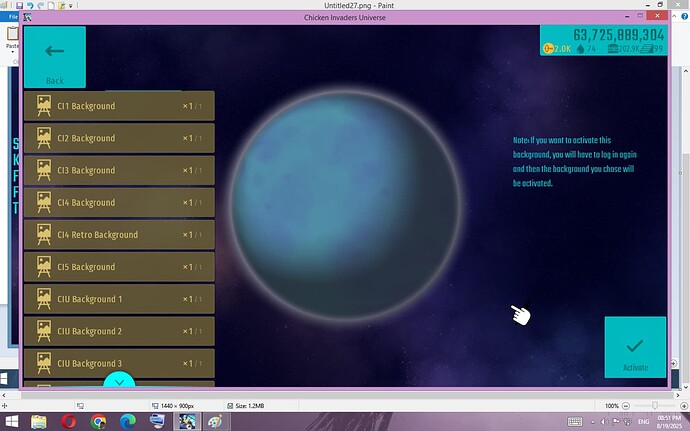Viewport: 690px width, 431px height.
Task: Zoom in with Paint plus button
Action: (x=684, y=406)
